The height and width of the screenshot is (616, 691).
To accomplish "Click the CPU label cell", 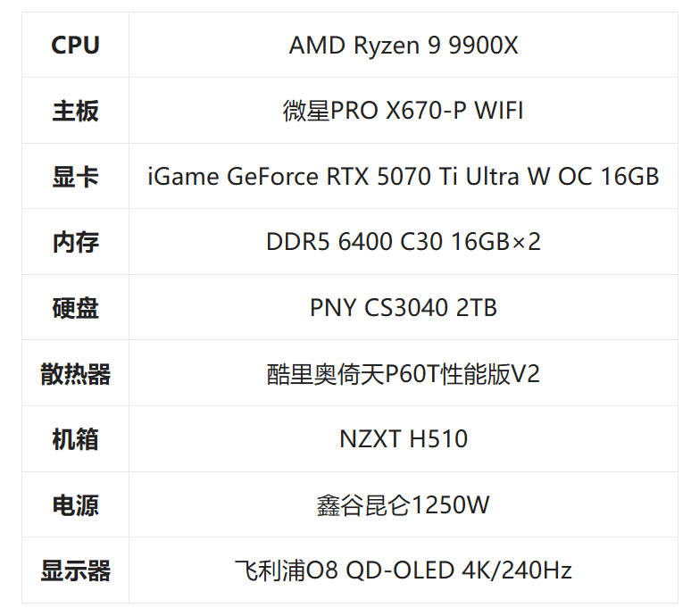I will tap(75, 46).
